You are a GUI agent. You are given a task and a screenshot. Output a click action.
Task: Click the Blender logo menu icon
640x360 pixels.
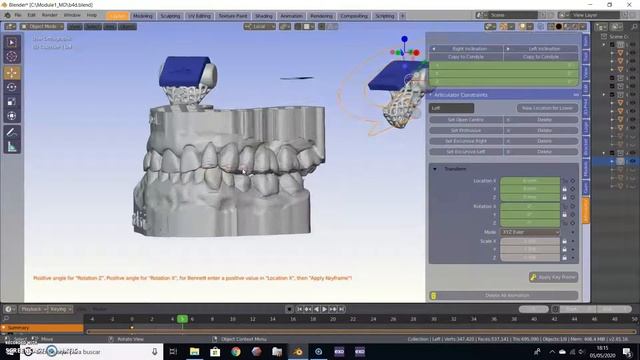[7, 16]
